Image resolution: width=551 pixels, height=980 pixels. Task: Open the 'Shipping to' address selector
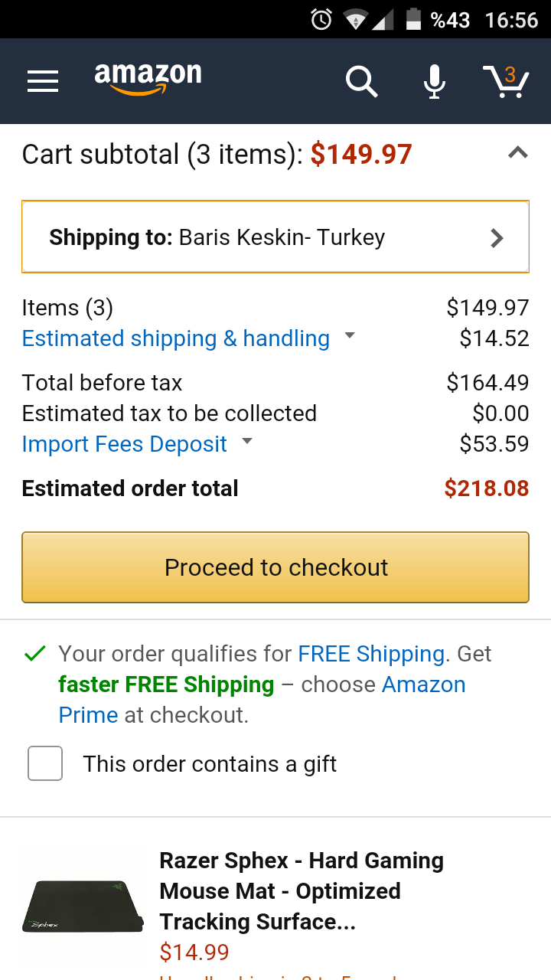[275, 237]
